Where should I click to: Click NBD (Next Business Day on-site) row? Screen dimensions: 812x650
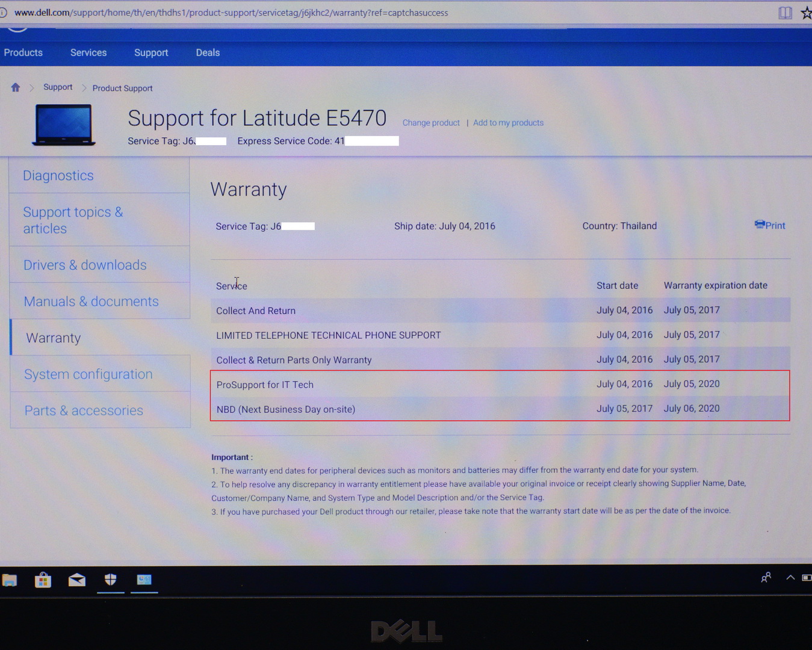point(500,409)
